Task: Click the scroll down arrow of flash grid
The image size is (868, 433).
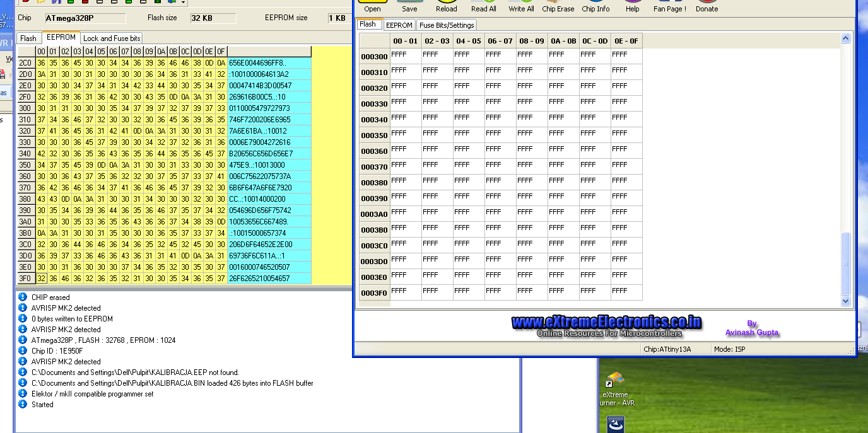Action: click(x=846, y=301)
